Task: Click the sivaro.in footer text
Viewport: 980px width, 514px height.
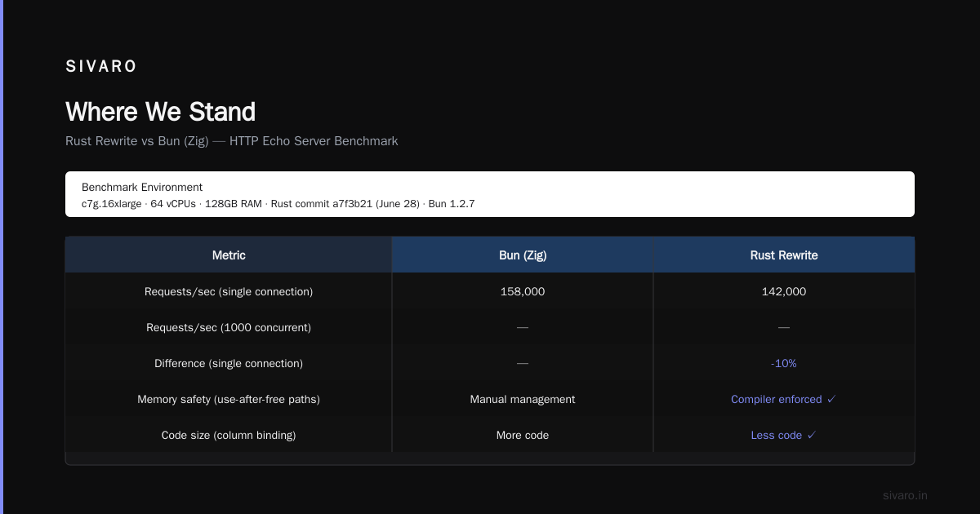Action: pyautogui.click(x=905, y=495)
